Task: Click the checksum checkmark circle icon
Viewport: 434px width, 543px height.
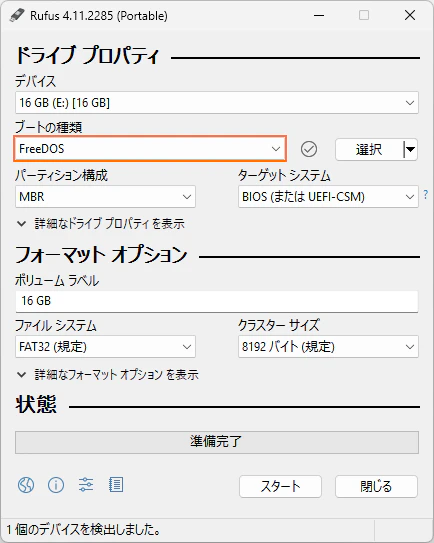Action: [309, 149]
